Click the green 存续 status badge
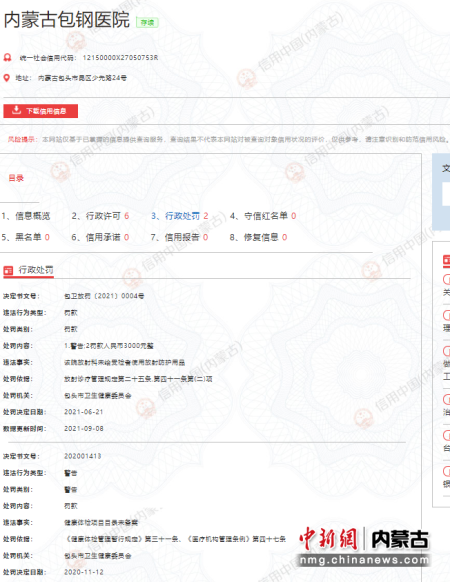Viewport: 450px width, 582px height. coord(147,23)
